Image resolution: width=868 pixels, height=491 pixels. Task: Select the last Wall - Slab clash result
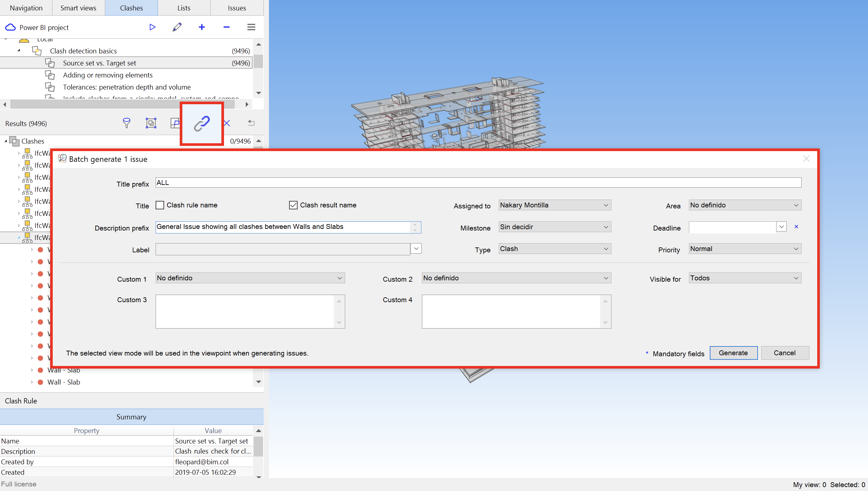[x=64, y=382]
